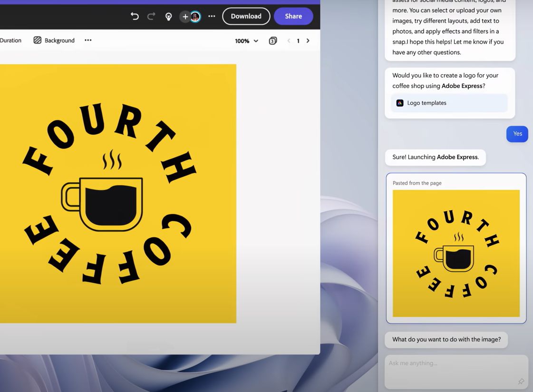Click the Undo icon
Image resolution: width=533 pixels, height=392 pixels.
(x=135, y=16)
